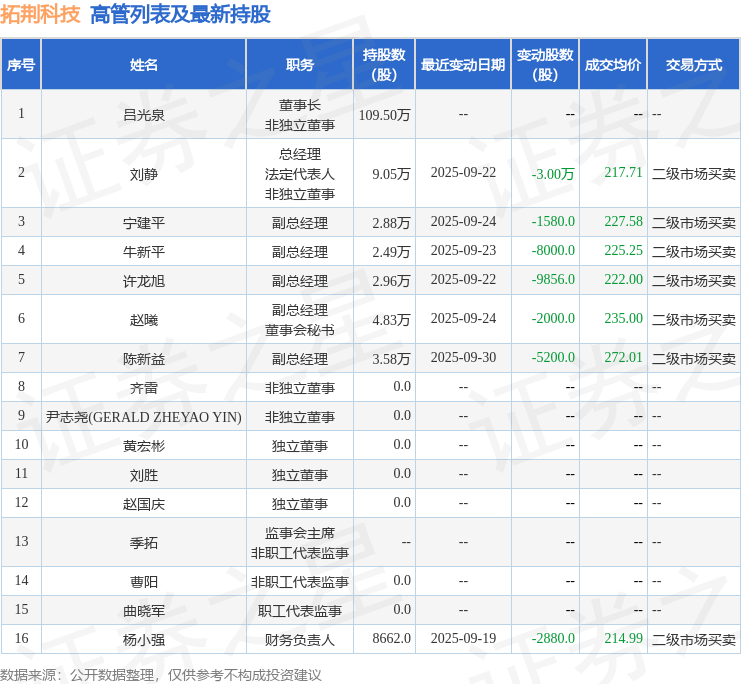Click the name 赵国庆
Image resolution: width=741 pixels, height=684 pixels.
[x=144, y=504]
